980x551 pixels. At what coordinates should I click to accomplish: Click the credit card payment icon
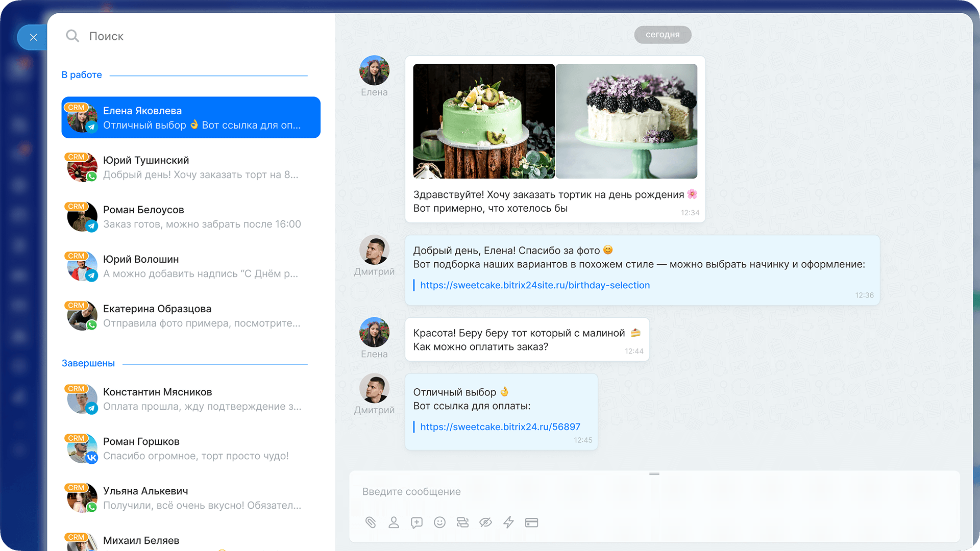point(531,522)
